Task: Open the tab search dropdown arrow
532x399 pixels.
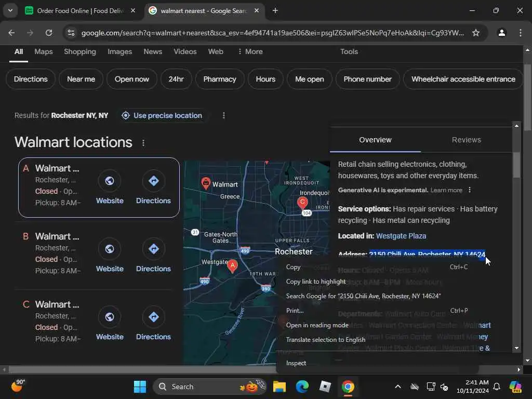Action: [x=10, y=10]
